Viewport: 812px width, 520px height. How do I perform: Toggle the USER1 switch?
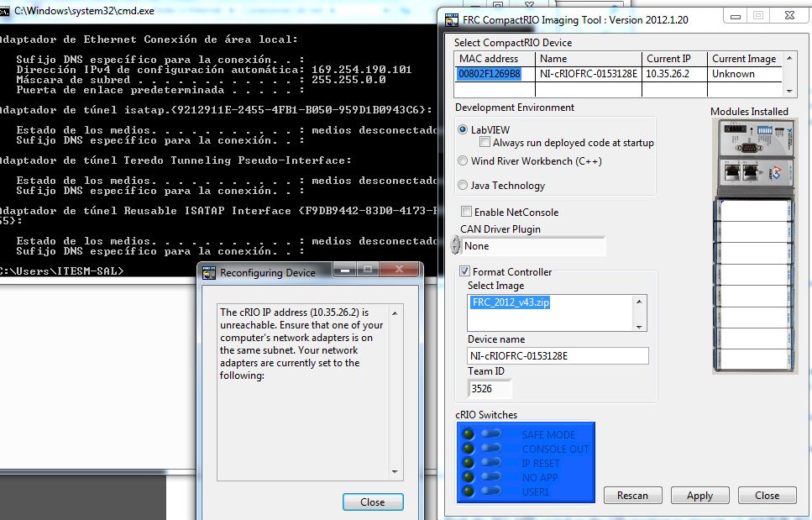click(491, 491)
